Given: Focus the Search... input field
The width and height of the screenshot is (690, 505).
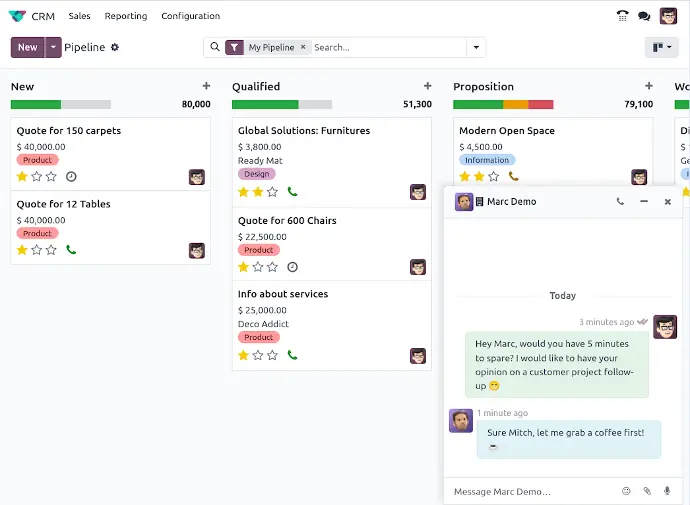Looking at the screenshot, I should coord(389,47).
